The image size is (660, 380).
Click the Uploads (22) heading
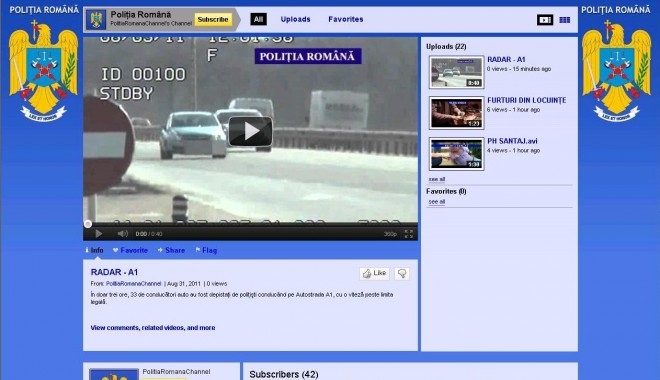[x=446, y=47]
